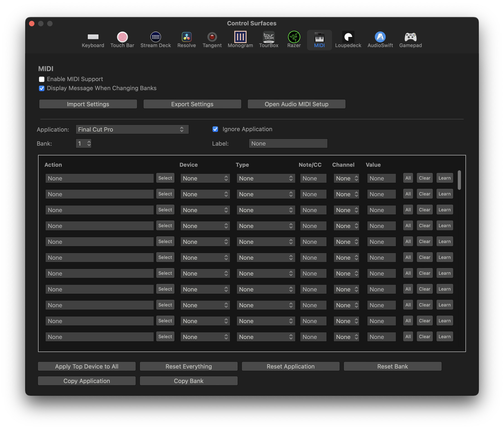Open the Bank number popup
The height and width of the screenshot is (429, 504).
pyautogui.click(x=83, y=143)
